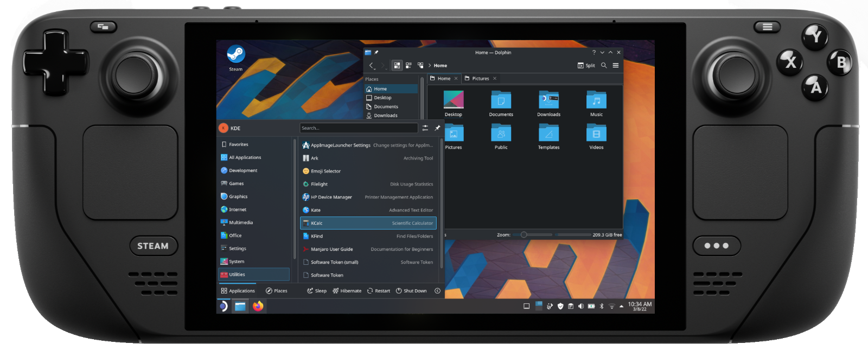Launch Firefox from the taskbar
Image resolution: width=868 pixels, height=350 pixels.
click(x=258, y=306)
